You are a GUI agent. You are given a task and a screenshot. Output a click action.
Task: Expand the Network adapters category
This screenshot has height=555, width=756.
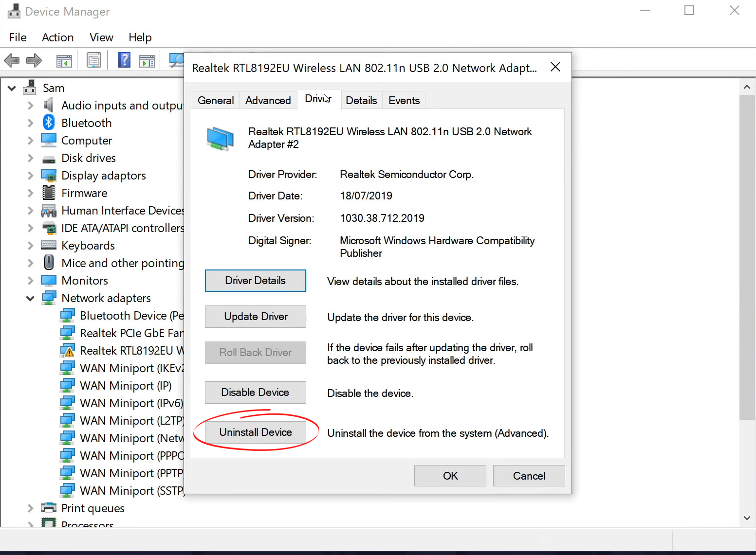pyautogui.click(x=30, y=298)
